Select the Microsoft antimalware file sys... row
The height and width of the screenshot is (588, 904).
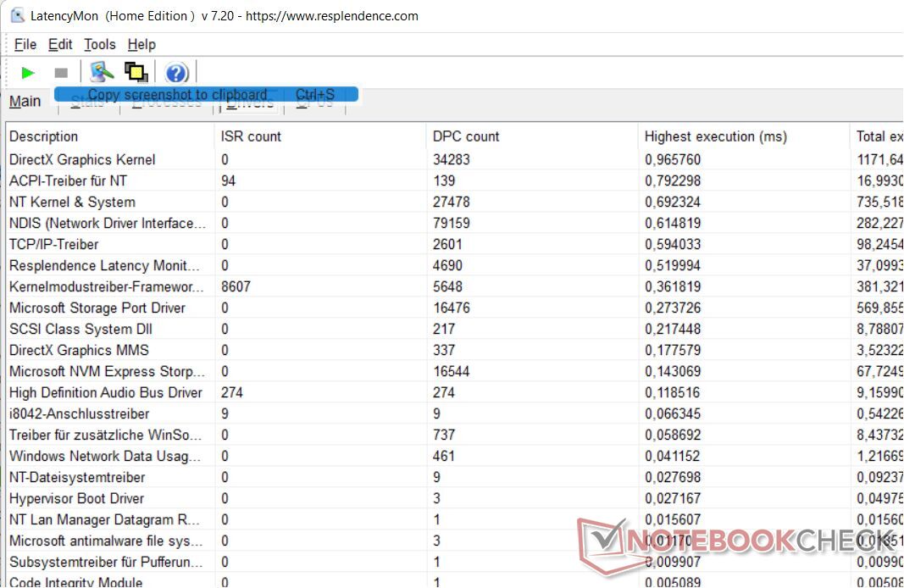(454, 541)
